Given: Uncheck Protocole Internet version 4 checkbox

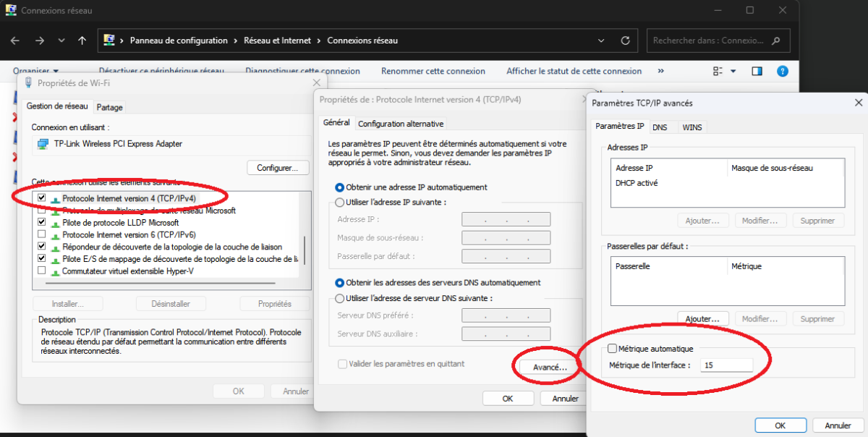Looking at the screenshot, I should pos(42,198).
